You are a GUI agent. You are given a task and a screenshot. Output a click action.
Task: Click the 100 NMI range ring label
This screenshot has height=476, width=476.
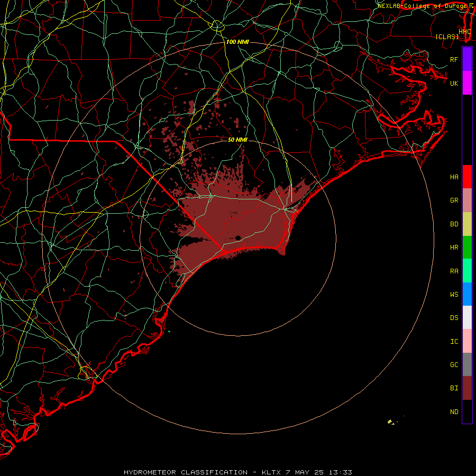237,42
